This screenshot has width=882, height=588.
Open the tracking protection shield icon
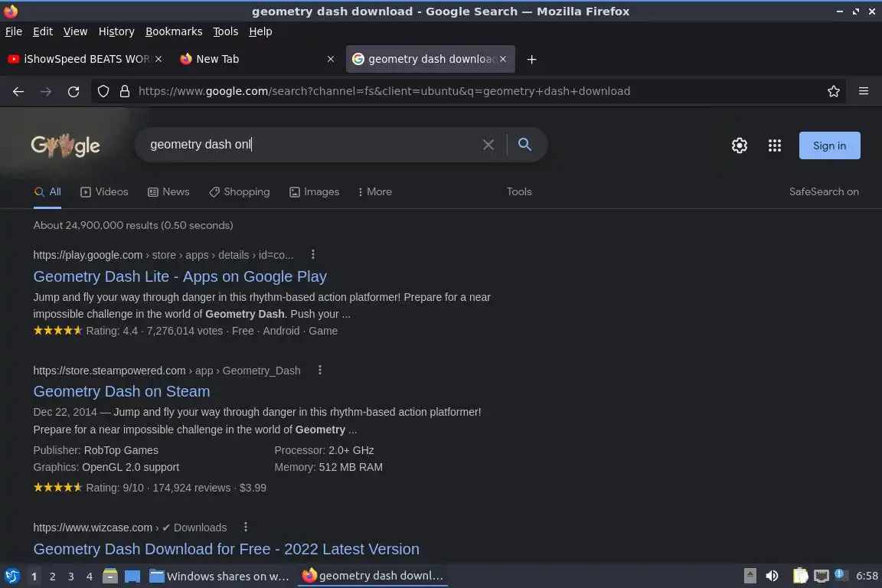pos(103,91)
